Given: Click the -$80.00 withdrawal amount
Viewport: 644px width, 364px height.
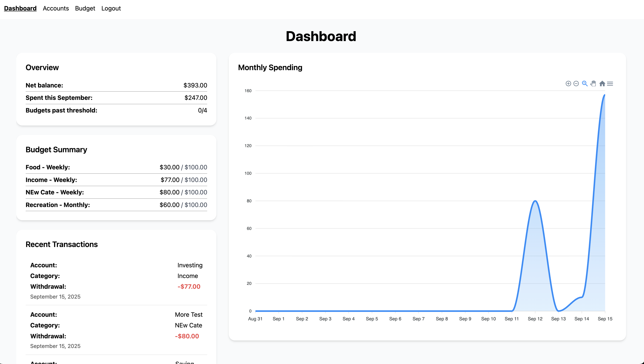Looking at the screenshot, I should pos(187,336).
